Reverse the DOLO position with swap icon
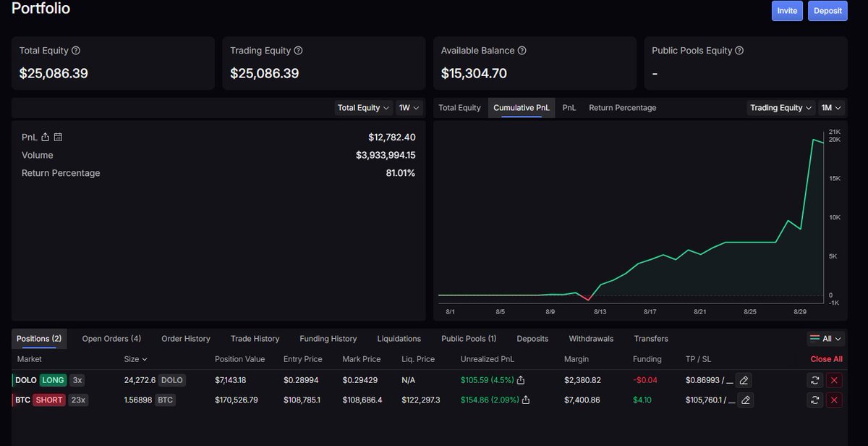The width and height of the screenshot is (868, 446). coord(814,380)
